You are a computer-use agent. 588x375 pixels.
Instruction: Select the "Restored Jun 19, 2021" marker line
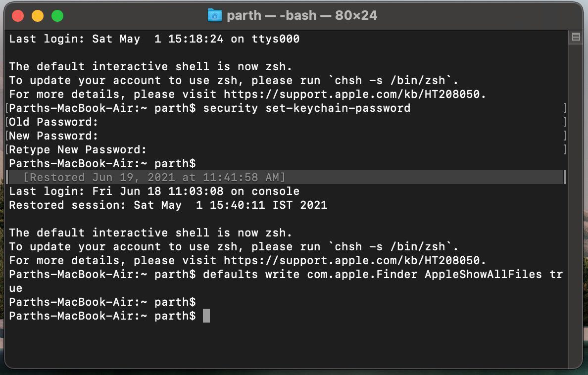pos(286,178)
